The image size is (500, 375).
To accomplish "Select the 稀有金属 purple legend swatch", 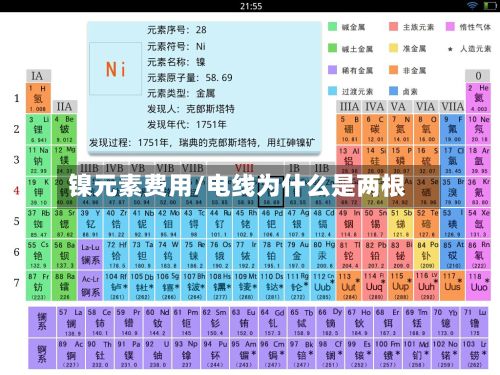I will point(332,70).
